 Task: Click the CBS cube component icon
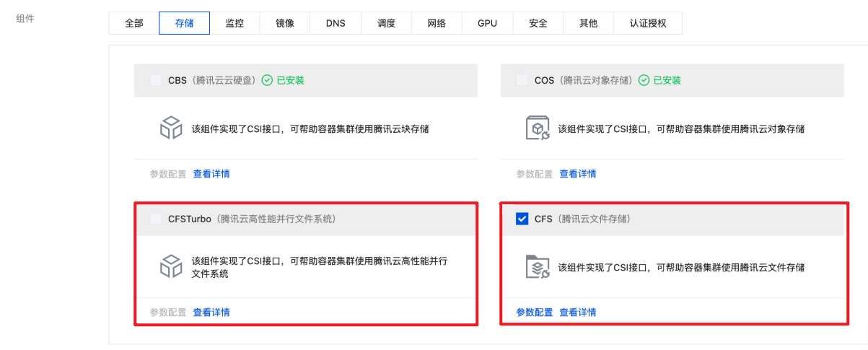pyautogui.click(x=171, y=128)
